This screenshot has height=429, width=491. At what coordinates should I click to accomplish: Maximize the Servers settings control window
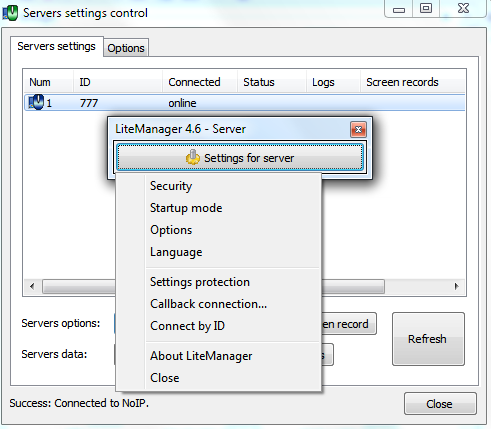[426, 8]
